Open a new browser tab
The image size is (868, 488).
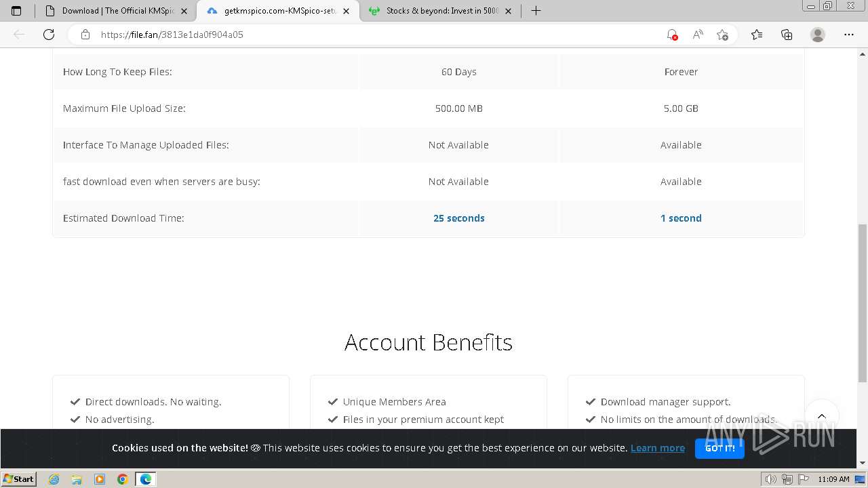(536, 11)
